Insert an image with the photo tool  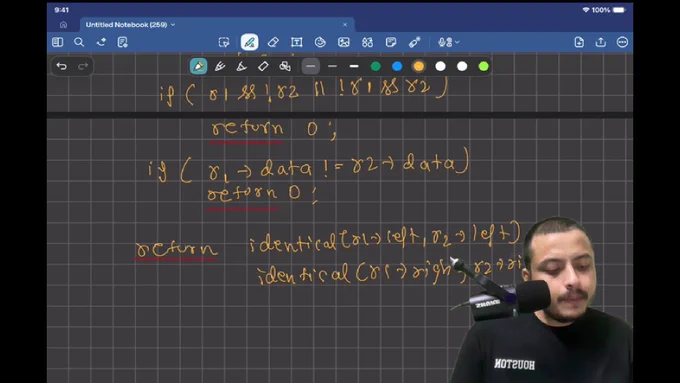[343, 42]
